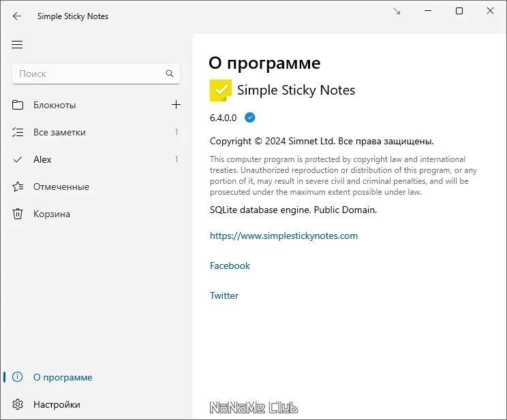Screen dimensions: 507x420
Task: Click the gear icon for Настройки
Action: click(18, 404)
